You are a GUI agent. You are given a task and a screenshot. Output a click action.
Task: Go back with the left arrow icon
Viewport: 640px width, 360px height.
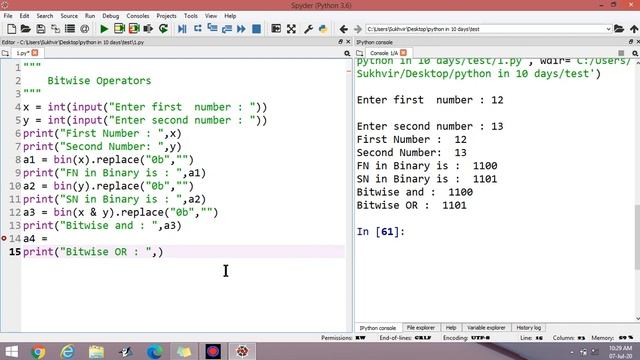(343, 29)
